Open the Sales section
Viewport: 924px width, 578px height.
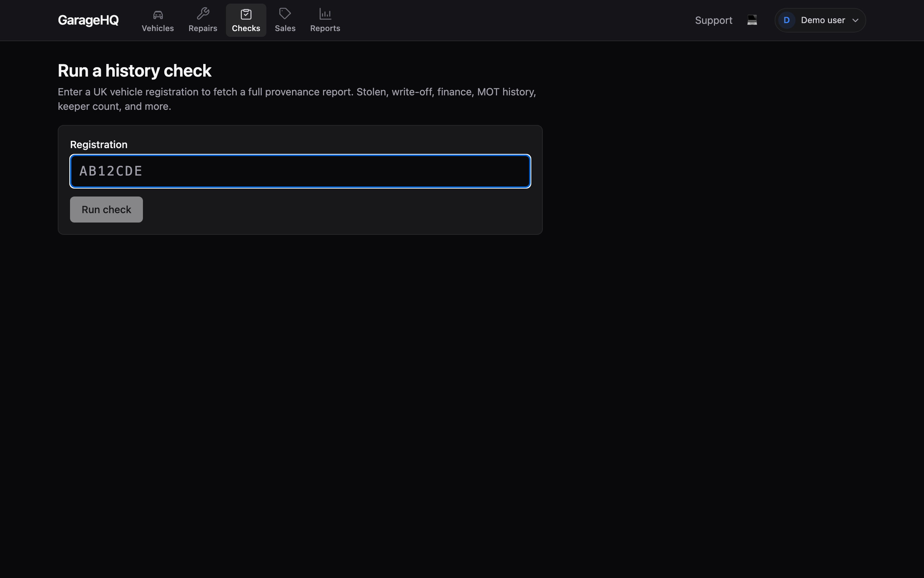pos(285,20)
